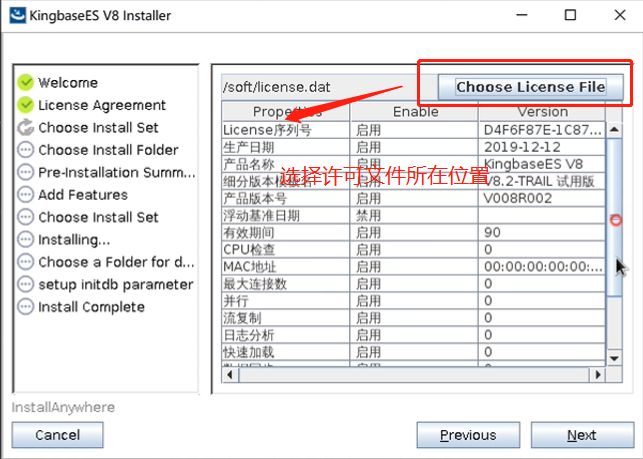This screenshot has height=459, width=643.
Task: Click the pending icon beside Add Features
Action: click(x=25, y=194)
